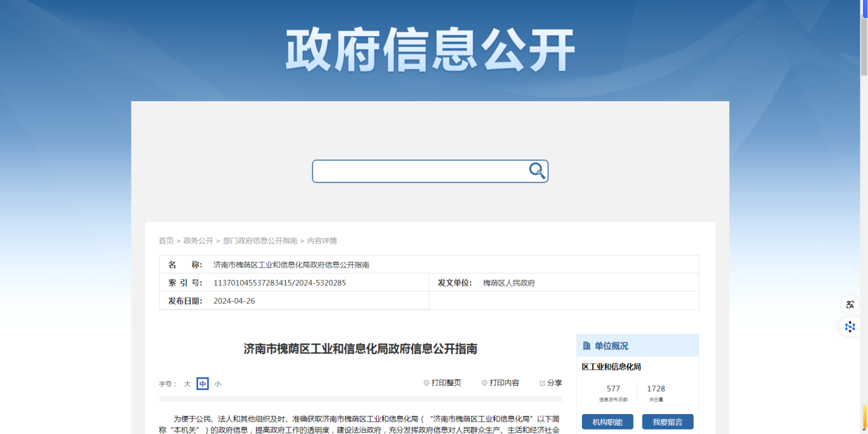Click the share icon beside 分享
The image size is (868, 434).
click(x=543, y=383)
